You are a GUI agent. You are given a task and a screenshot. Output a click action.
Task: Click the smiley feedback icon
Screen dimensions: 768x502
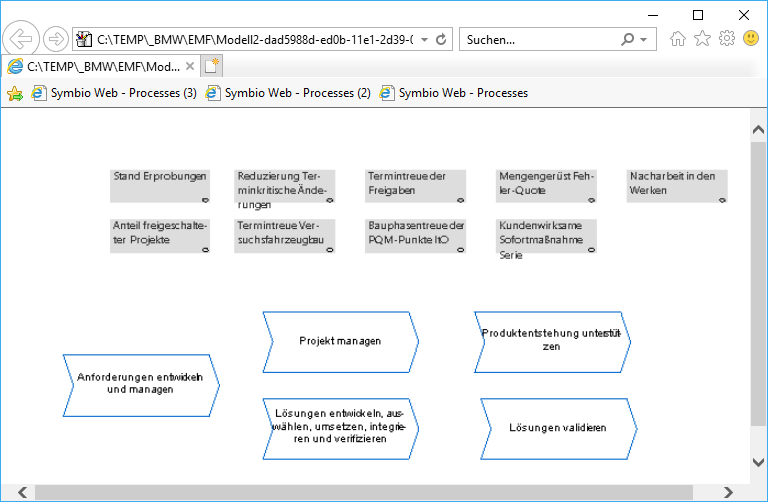point(751,38)
